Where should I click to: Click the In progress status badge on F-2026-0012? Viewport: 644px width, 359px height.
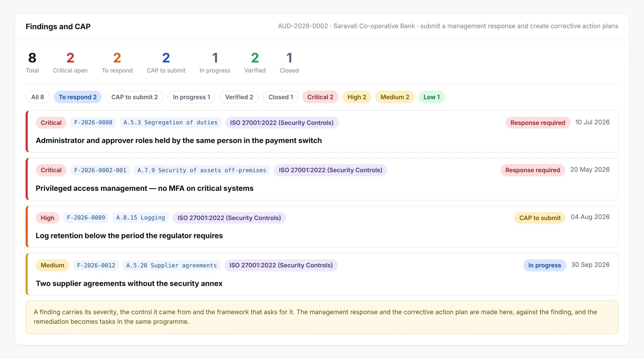pos(545,265)
